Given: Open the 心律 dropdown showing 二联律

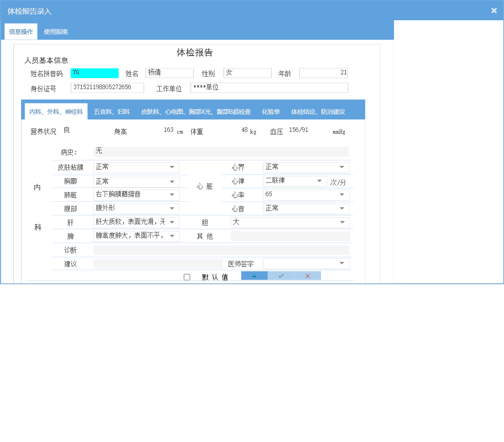Looking at the screenshot, I should tap(319, 181).
